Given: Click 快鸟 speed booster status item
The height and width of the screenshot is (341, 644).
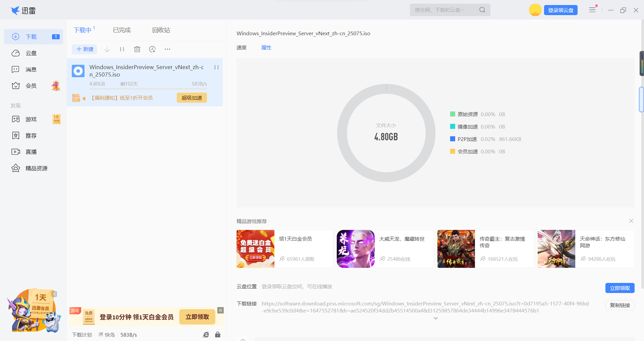Looking at the screenshot, I should [106, 335].
